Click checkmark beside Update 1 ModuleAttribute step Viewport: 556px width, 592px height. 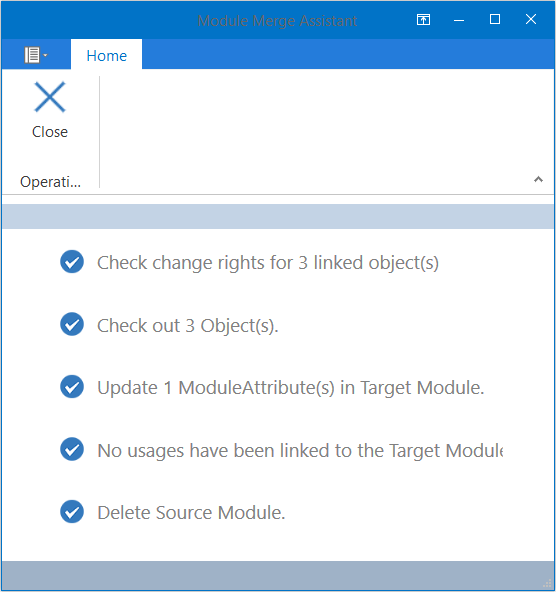click(x=72, y=387)
